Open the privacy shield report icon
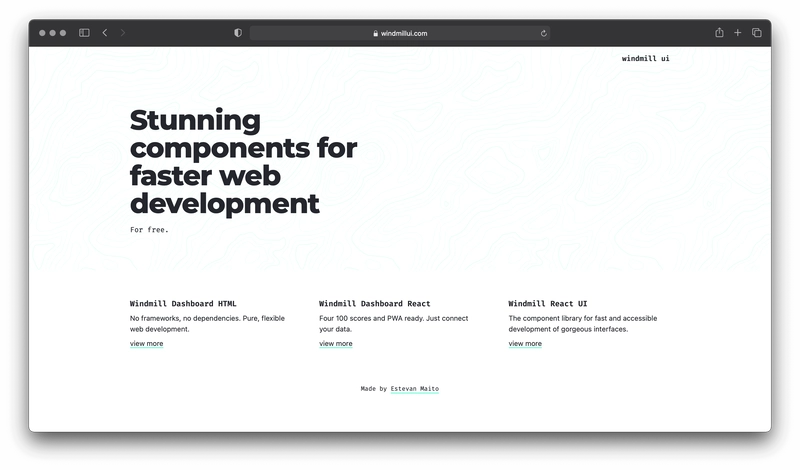The height and width of the screenshot is (470, 800). pyautogui.click(x=238, y=33)
